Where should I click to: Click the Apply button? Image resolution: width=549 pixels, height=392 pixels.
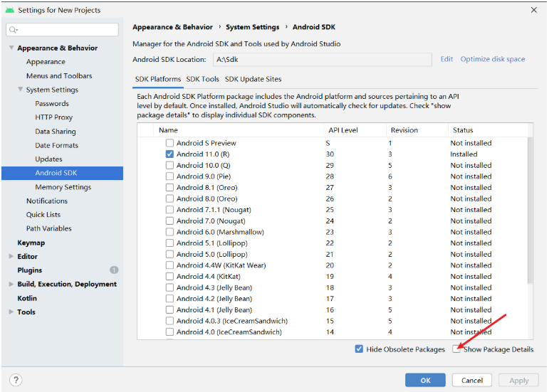pos(518,380)
